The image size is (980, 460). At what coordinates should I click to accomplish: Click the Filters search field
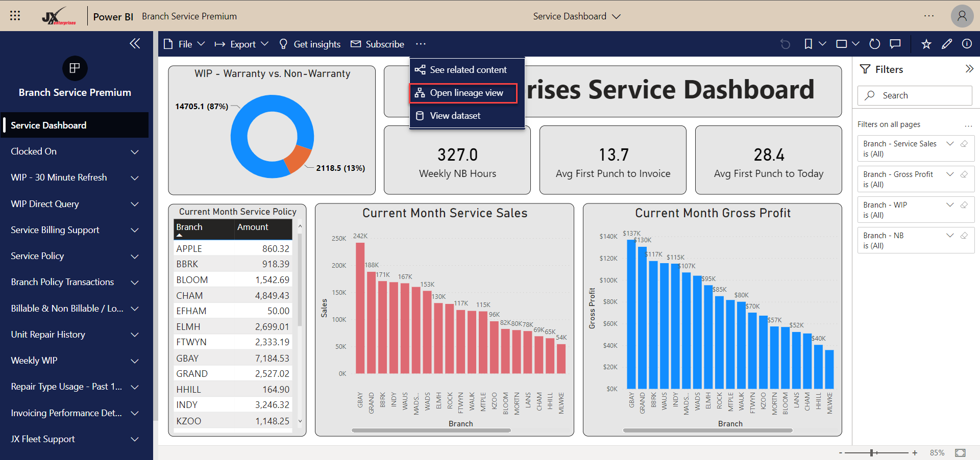(x=915, y=95)
